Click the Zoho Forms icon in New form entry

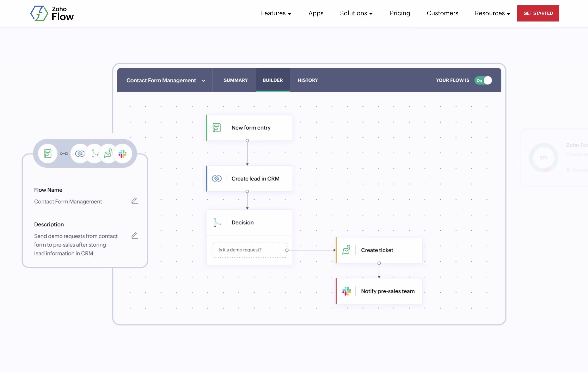tap(217, 128)
